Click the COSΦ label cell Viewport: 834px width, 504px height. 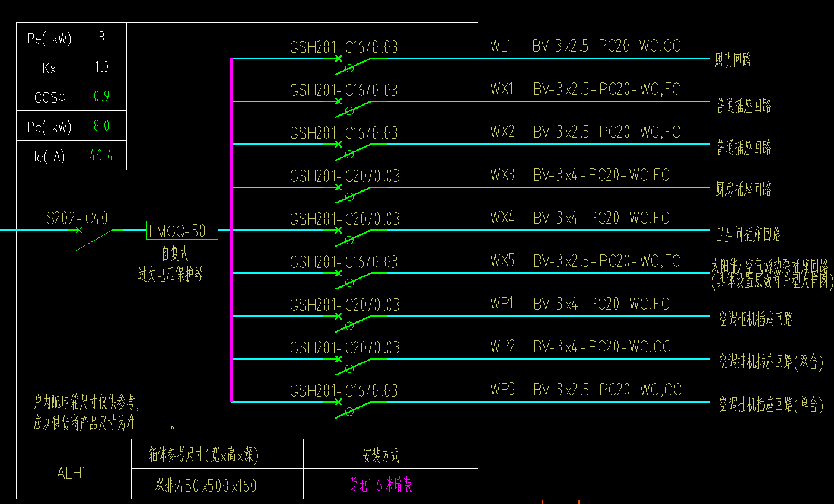[48, 96]
